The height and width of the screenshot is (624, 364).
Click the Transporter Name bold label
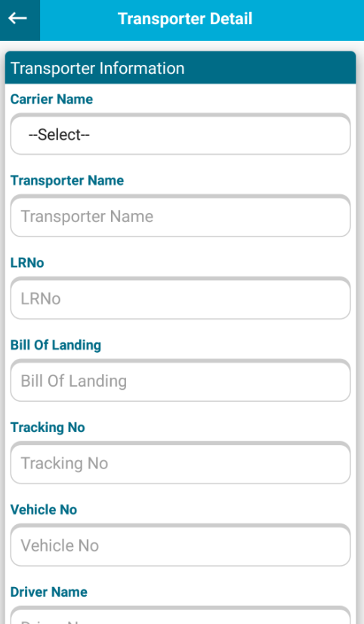66,181
